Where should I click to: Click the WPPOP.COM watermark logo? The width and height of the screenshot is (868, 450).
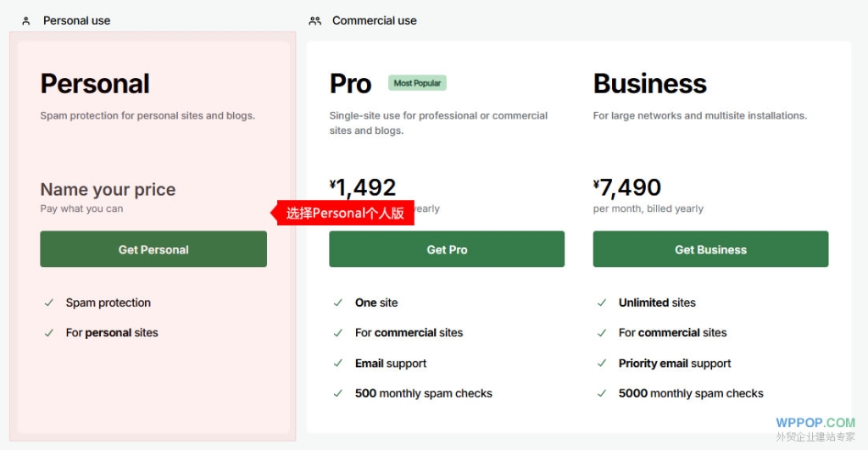coord(815,422)
